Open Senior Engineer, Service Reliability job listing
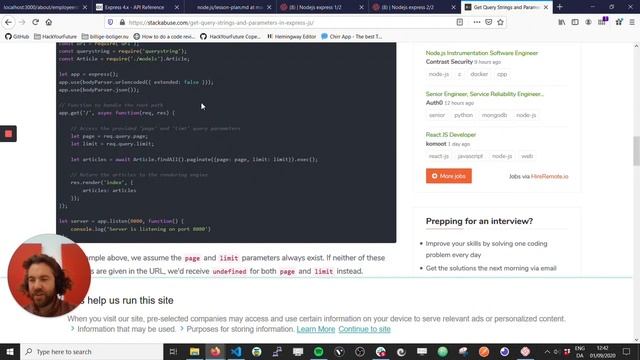The image size is (640, 360). [x=484, y=94]
